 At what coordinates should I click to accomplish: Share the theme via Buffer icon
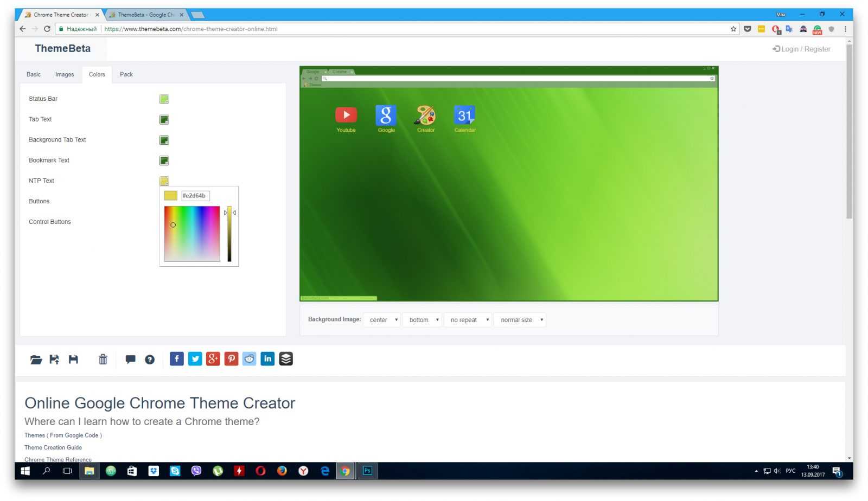[x=286, y=358]
